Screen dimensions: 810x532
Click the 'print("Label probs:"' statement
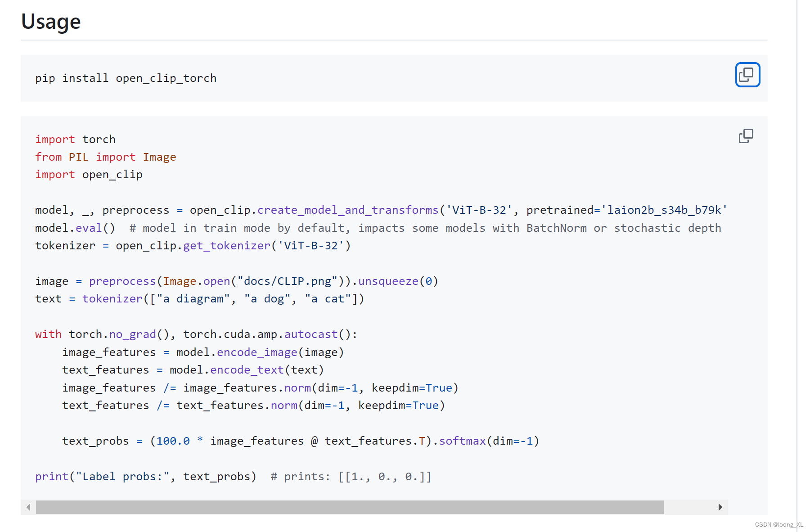coord(145,477)
